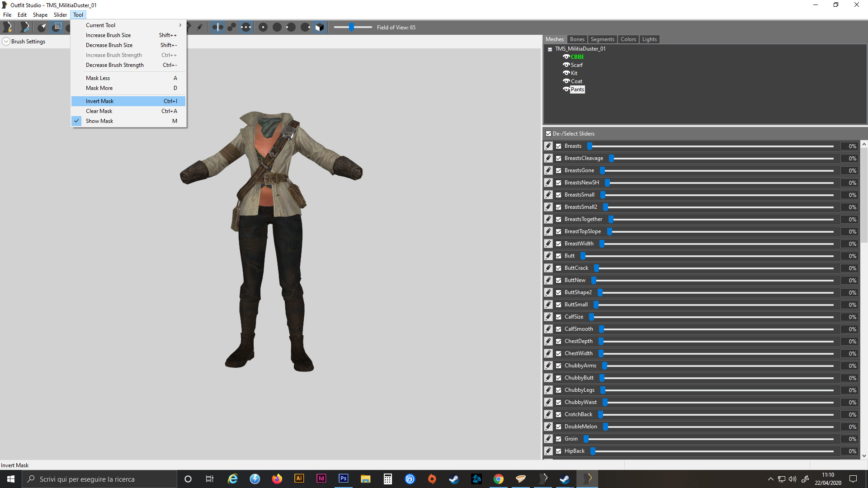Click the edit pencil icon for Breasts slider
The height and width of the screenshot is (488, 868).
coord(548,146)
